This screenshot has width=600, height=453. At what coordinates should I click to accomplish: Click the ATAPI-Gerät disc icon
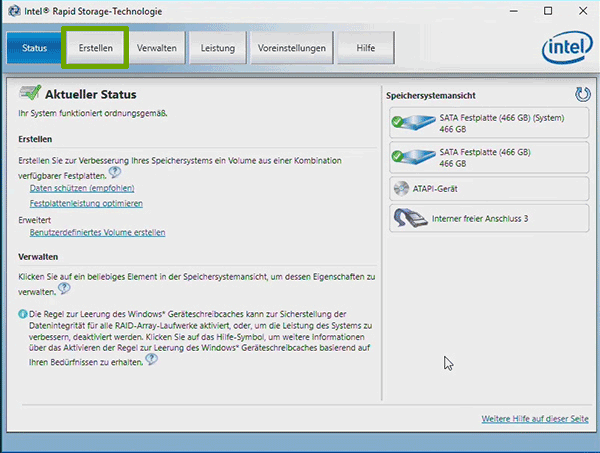401,188
